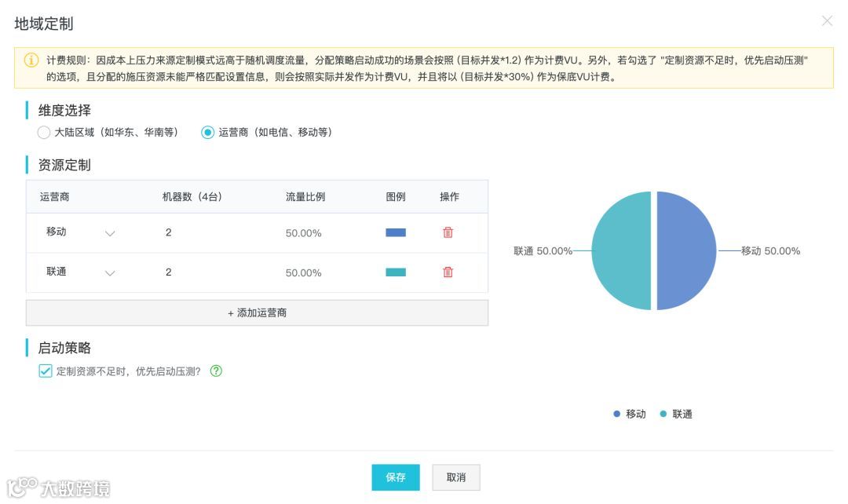The height and width of the screenshot is (504, 848).
Task: Click the 运营商 column header
Action: pos(54,197)
